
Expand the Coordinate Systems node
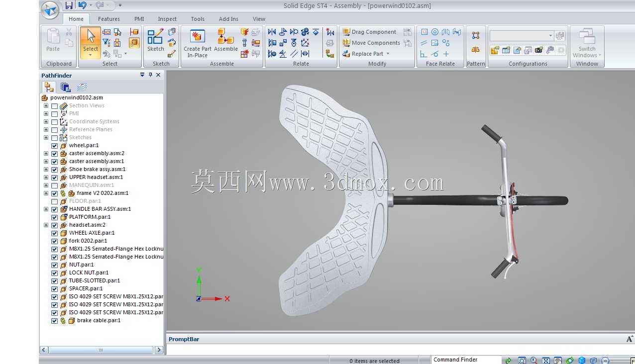click(46, 121)
